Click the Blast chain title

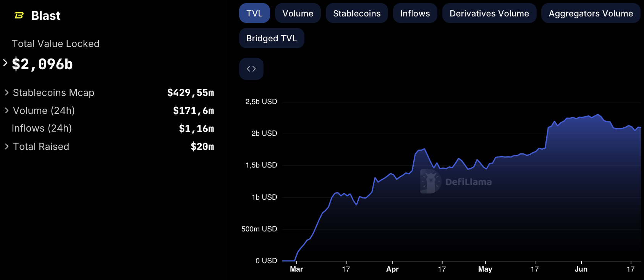tap(46, 16)
